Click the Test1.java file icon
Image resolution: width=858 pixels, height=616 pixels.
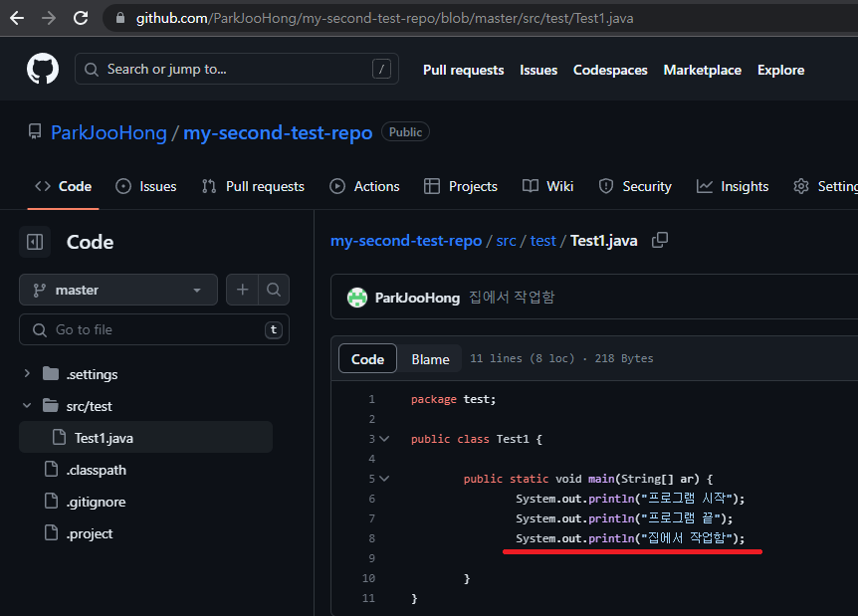pos(59,437)
